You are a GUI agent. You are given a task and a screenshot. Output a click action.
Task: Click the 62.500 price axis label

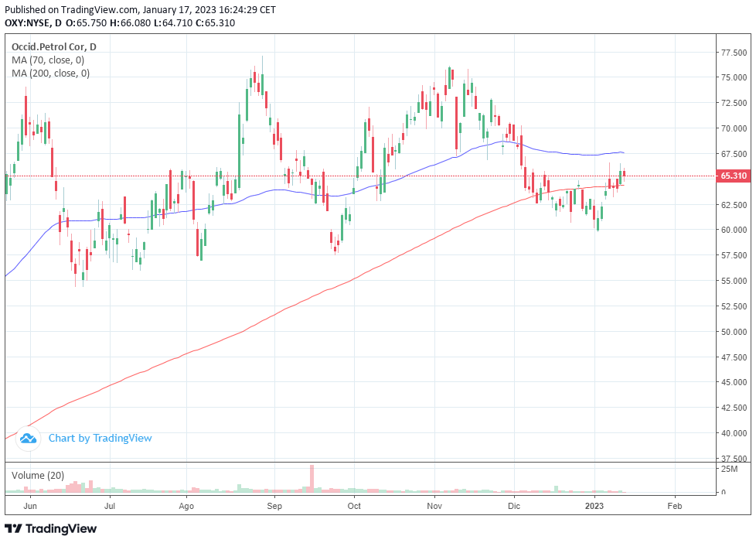[734, 205]
